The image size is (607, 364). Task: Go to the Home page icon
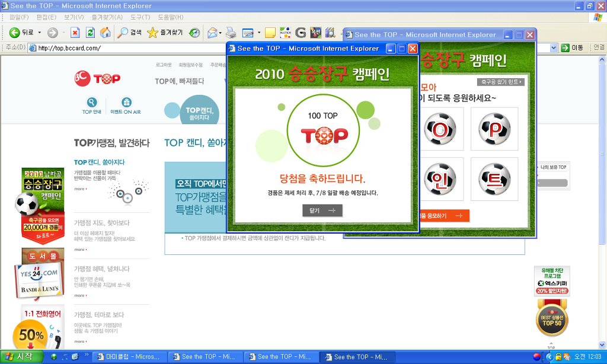[x=106, y=33]
